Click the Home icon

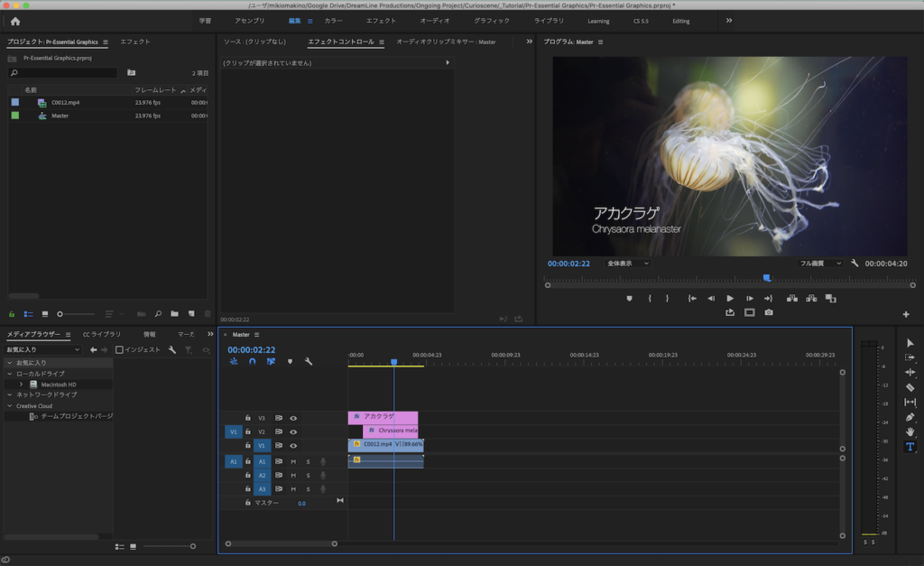[14, 21]
